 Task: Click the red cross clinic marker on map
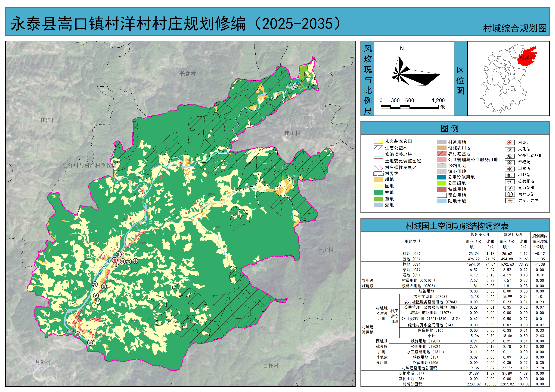[136, 261]
